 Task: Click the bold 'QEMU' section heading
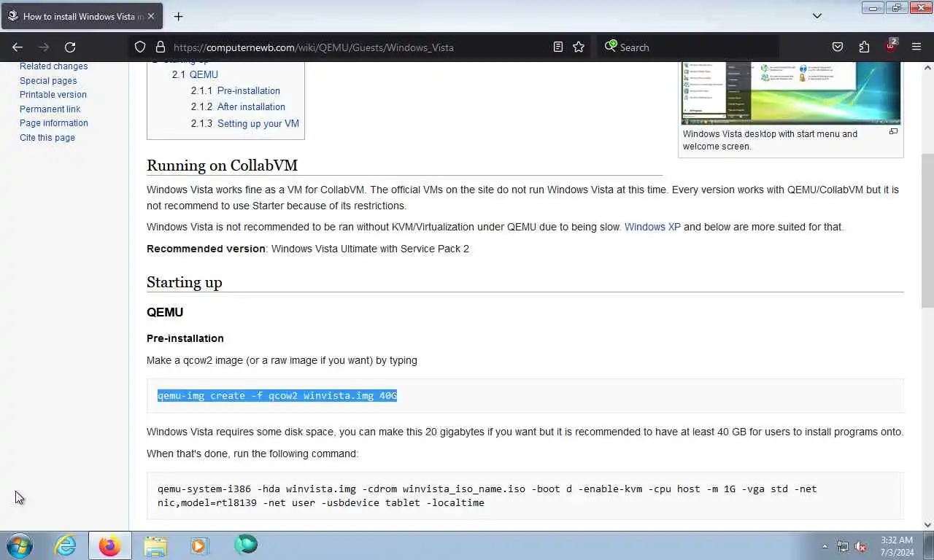pyautogui.click(x=165, y=312)
